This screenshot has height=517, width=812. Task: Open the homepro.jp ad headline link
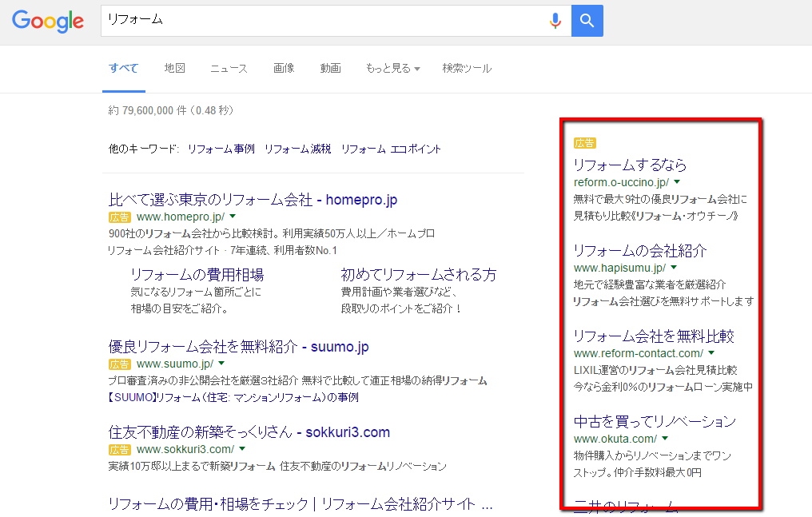(x=253, y=200)
